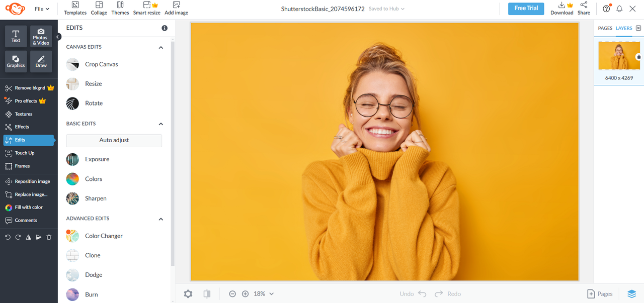Toggle the lock on the layer thumbnail
The image size is (644, 303).
coord(638,57)
